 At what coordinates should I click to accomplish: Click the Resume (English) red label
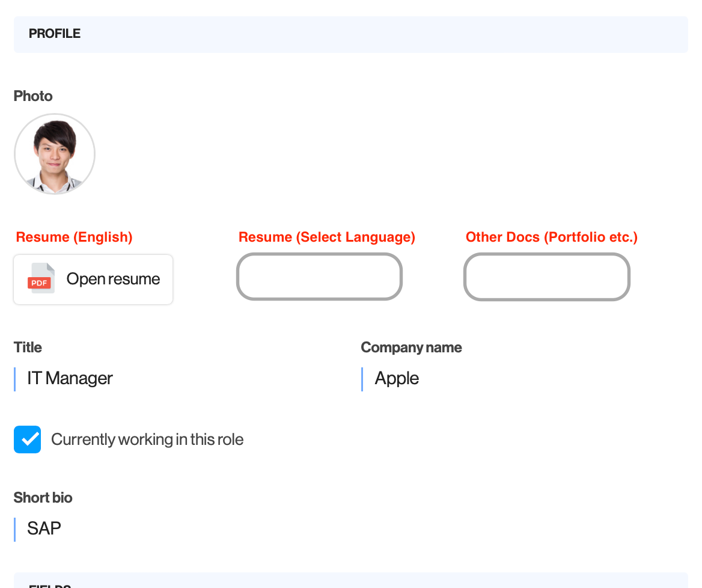[x=75, y=237]
